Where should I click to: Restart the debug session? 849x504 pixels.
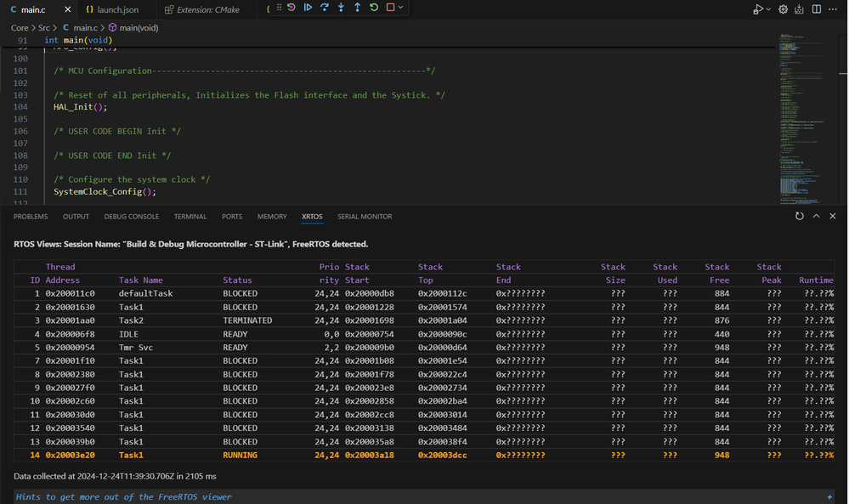pos(374,8)
